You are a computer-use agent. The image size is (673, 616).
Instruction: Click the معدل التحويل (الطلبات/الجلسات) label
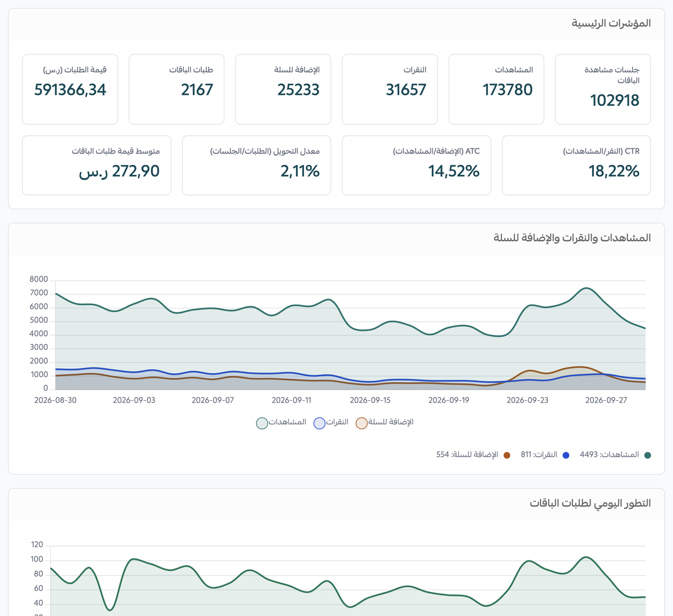265,151
